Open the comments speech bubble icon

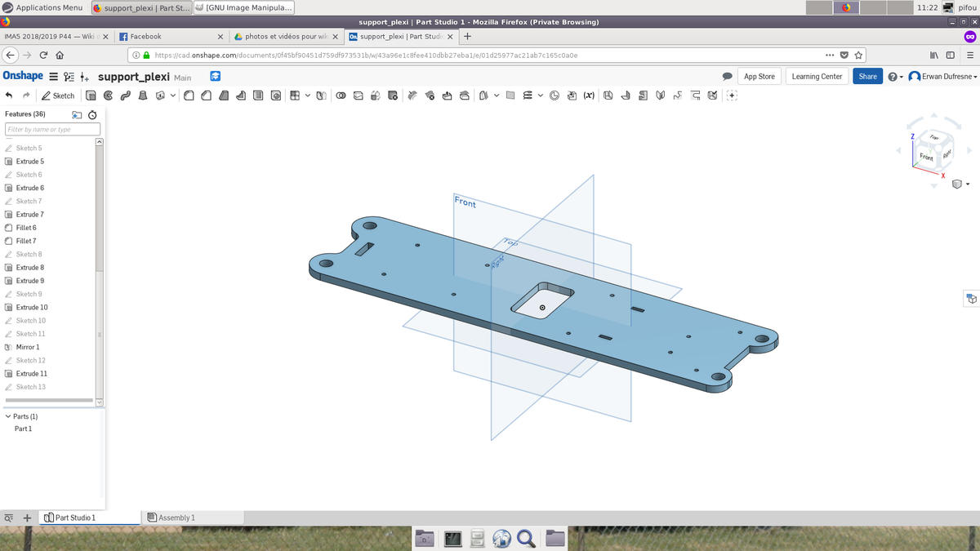(727, 77)
